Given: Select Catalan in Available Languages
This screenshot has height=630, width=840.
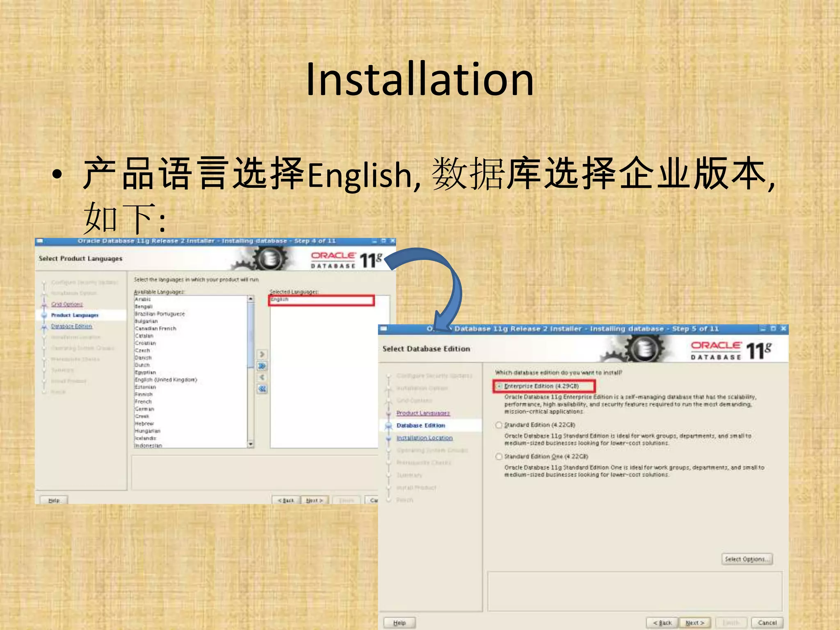Looking at the screenshot, I should point(144,336).
